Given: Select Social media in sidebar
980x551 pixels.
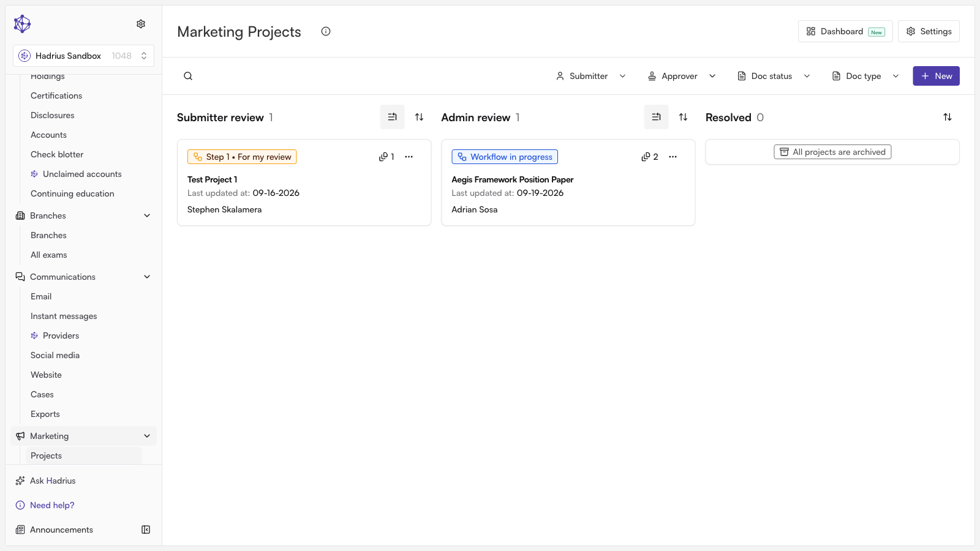Looking at the screenshot, I should pos(55,355).
